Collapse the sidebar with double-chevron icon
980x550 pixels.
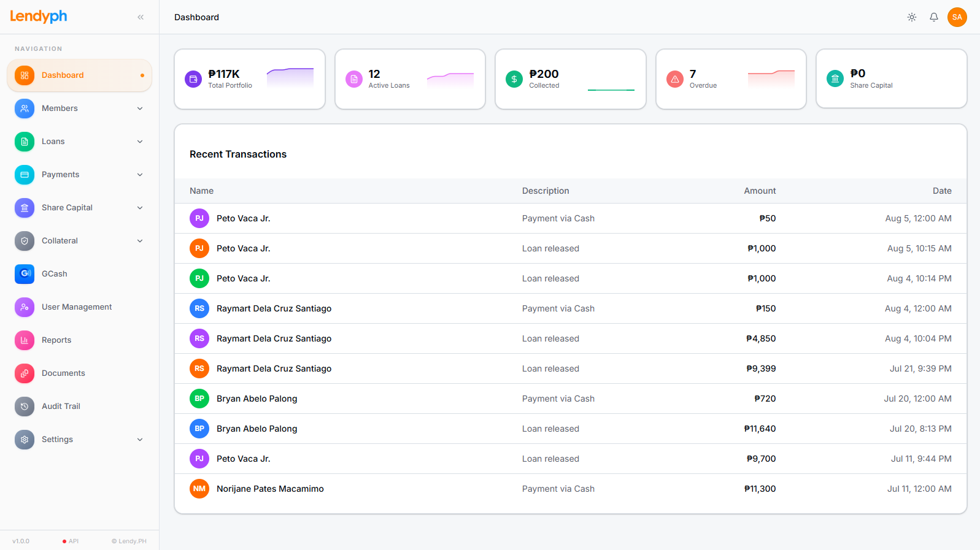141,17
